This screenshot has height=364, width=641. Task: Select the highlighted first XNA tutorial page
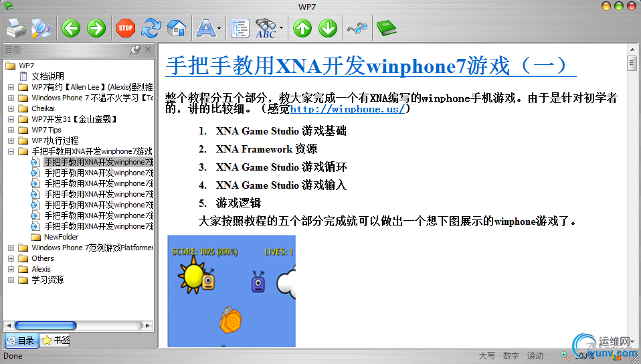coord(98,162)
